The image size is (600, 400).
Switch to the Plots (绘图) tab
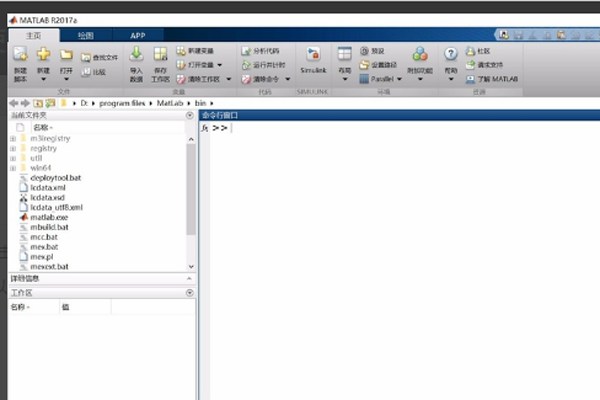(86, 35)
